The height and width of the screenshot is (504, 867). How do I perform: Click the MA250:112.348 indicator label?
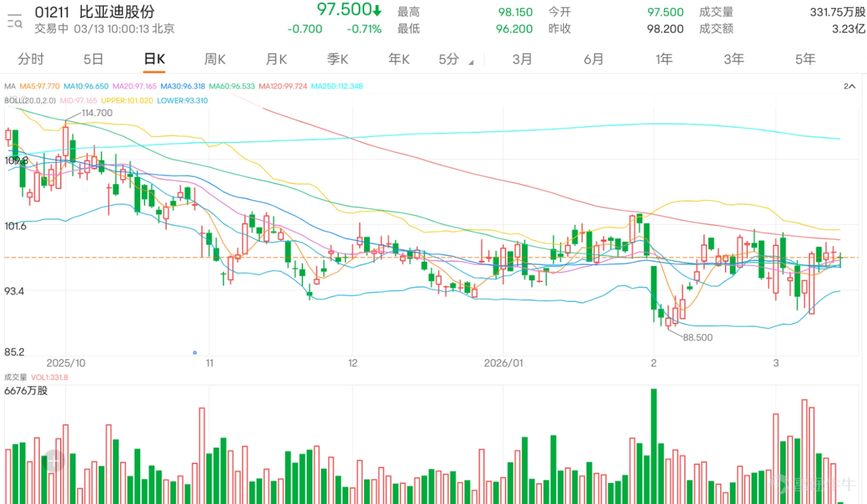pos(337,86)
